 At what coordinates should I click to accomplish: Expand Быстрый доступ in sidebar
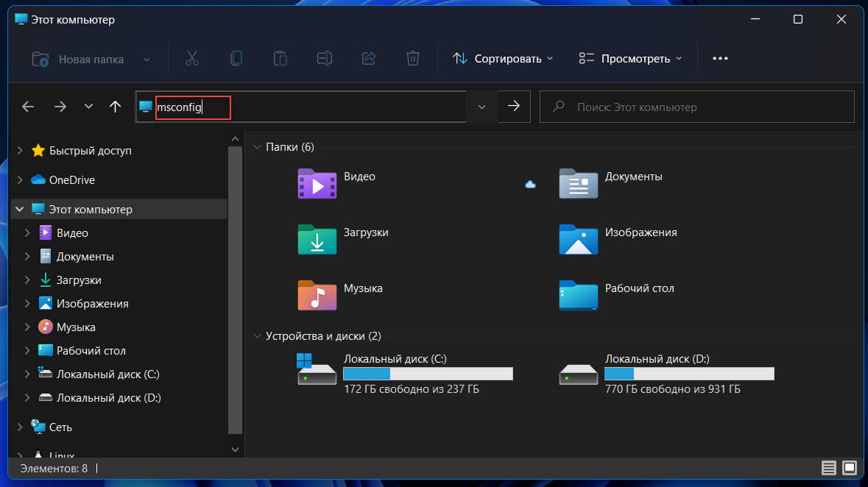(x=20, y=151)
